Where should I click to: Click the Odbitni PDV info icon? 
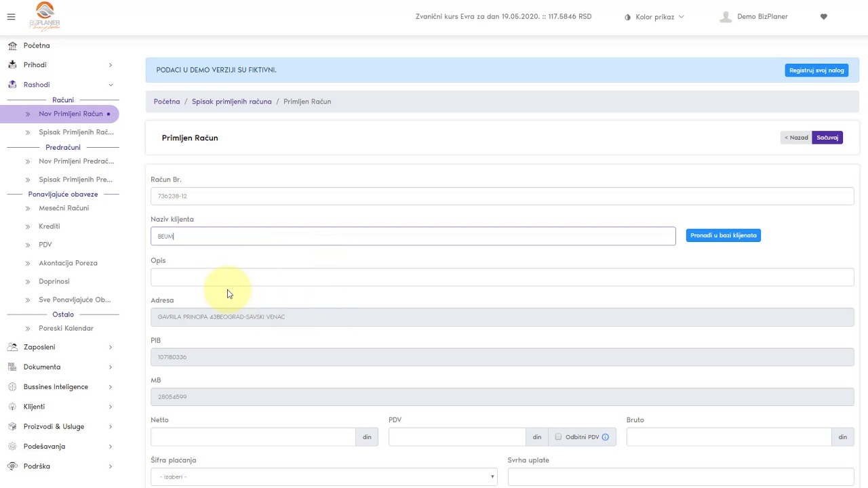[x=606, y=437]
